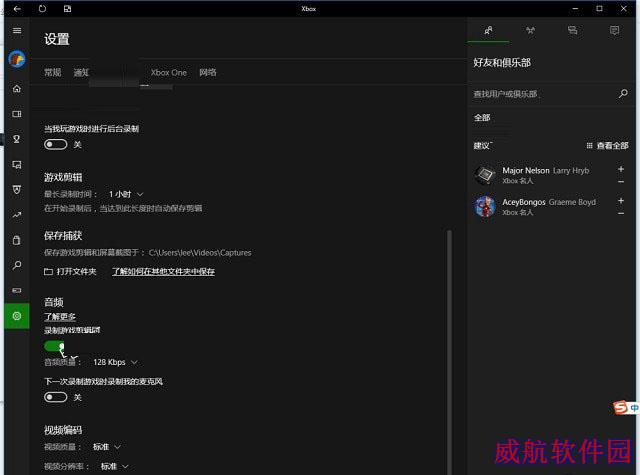Open the picture-in-picture window icon in title bar

click(67, 9)
